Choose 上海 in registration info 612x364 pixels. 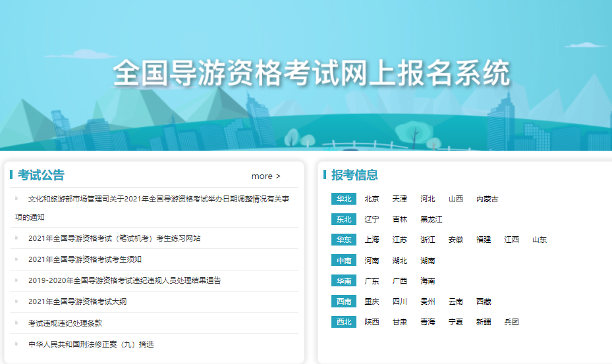pyautogui.click(x=372, y=240)
